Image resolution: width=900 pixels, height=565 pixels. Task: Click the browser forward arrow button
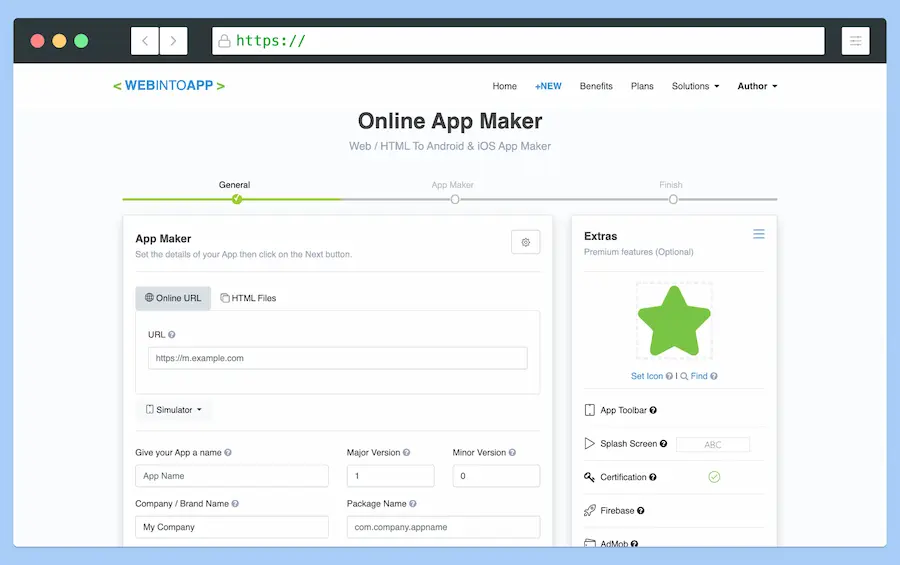click(173, 41)
